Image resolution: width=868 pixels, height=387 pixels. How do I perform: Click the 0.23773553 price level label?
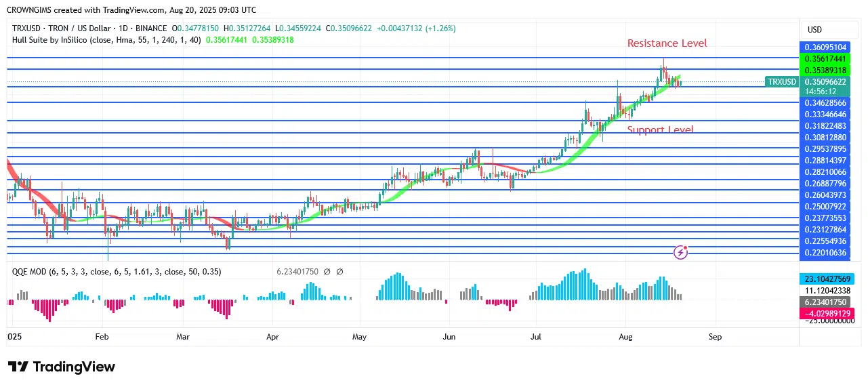(x=825, y=218)
